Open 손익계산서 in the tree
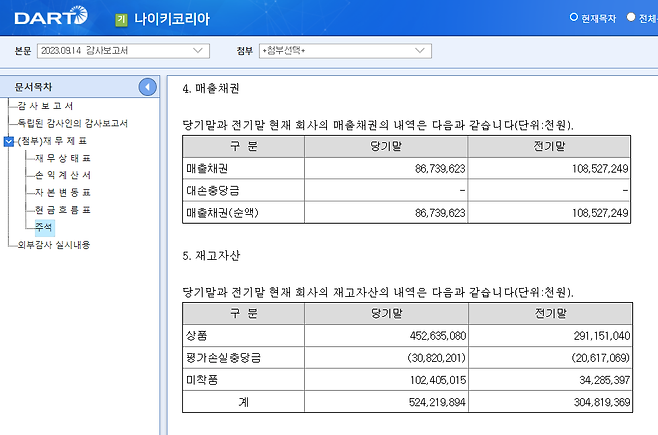The width and height of the screenshot is (658, 435). point(63,175)
